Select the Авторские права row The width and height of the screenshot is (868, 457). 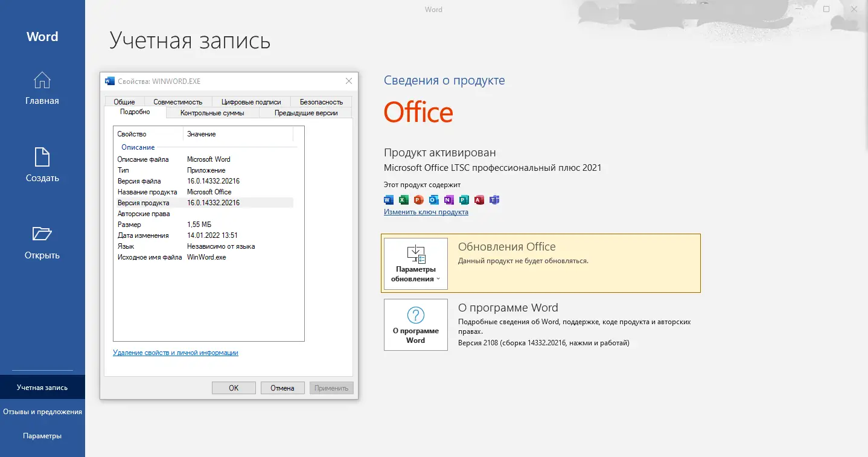(204, 214)
